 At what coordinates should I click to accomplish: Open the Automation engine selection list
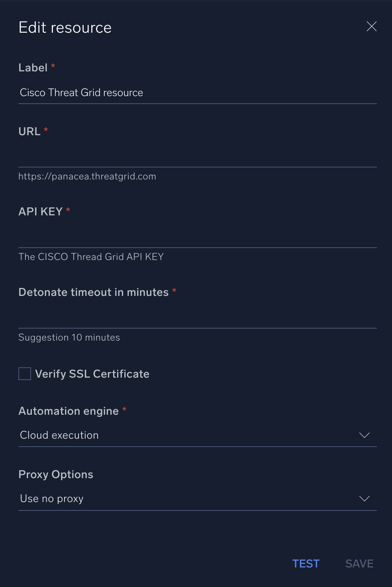pos(197,435)
